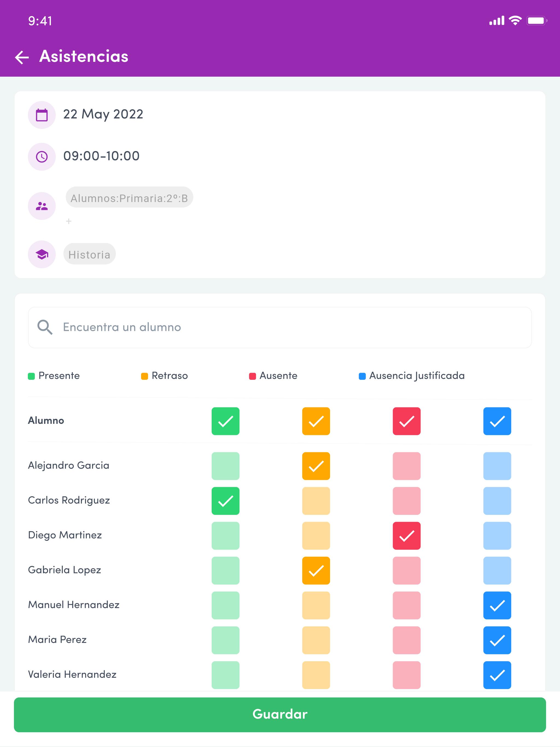Tap the graduation cap subject icon
Viewport: 560px width, 747px height.
point(42,254)
